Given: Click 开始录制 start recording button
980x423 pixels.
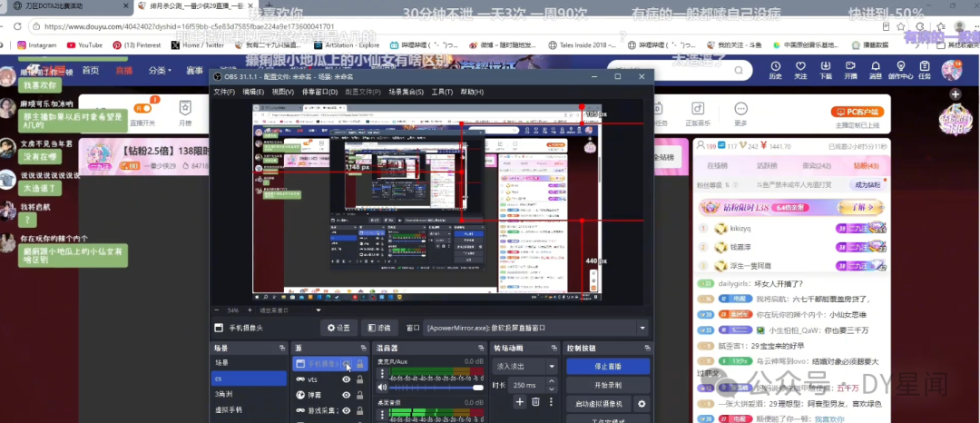Looking at the screenshot, I should click(607, 385).
